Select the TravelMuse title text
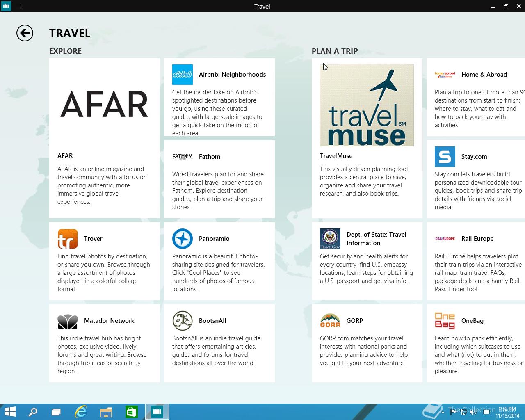The height and width of the screenshot is (420, 525). (x=336, y=156)
